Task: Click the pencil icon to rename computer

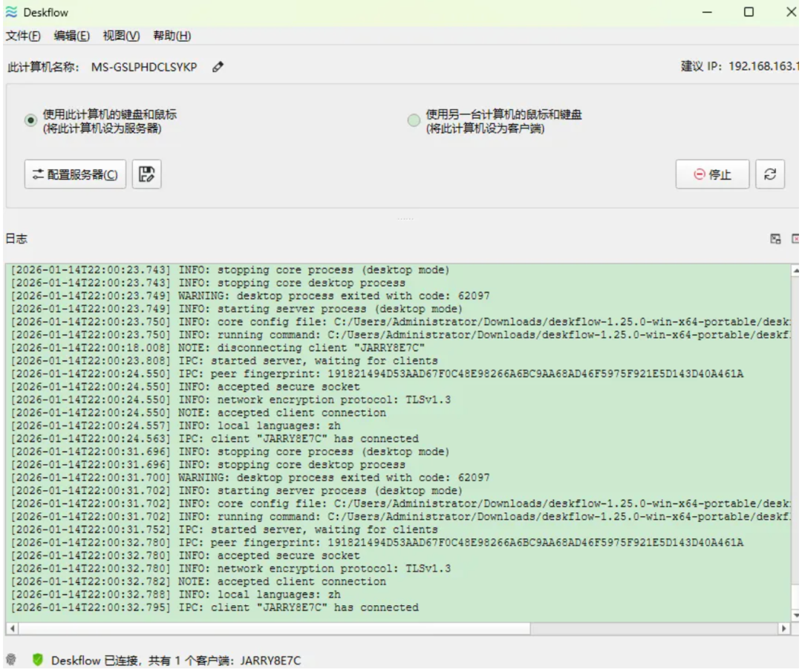Action: (218, 67)
